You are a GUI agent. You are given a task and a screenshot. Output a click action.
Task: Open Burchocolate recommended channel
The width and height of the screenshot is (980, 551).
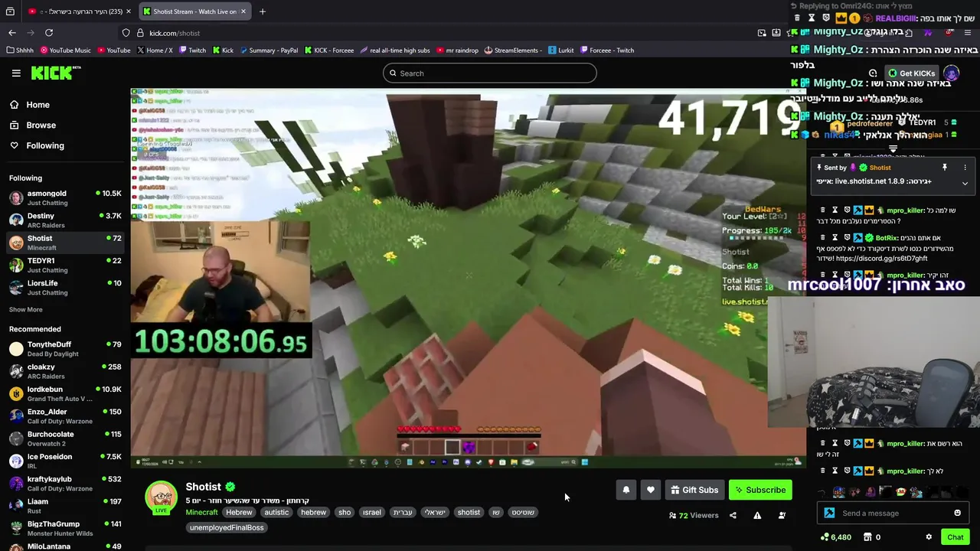pos(65,439)
